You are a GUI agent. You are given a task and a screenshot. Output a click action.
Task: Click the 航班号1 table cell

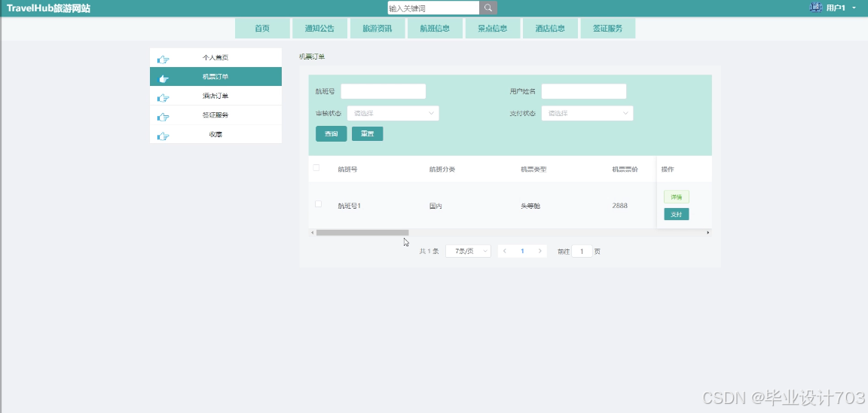click(350, 206)
